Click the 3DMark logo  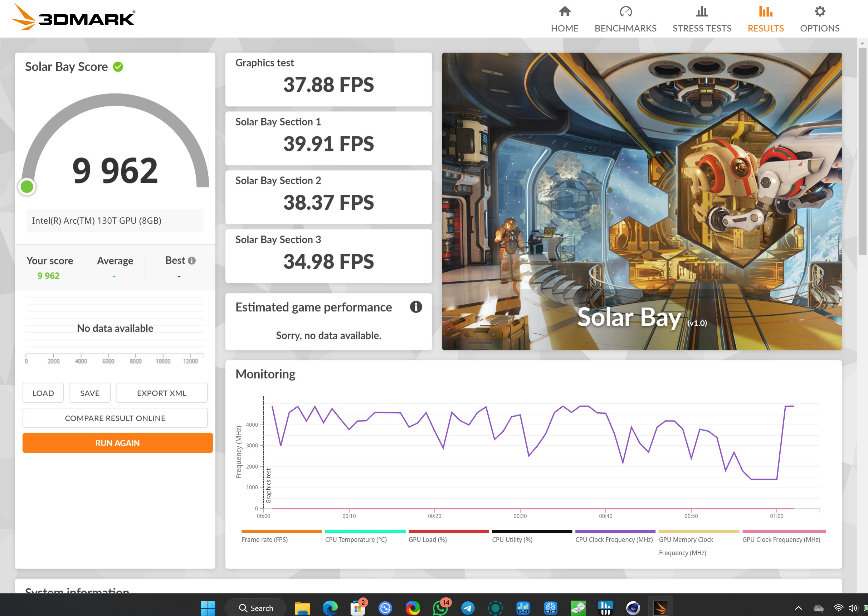(73, 17)
